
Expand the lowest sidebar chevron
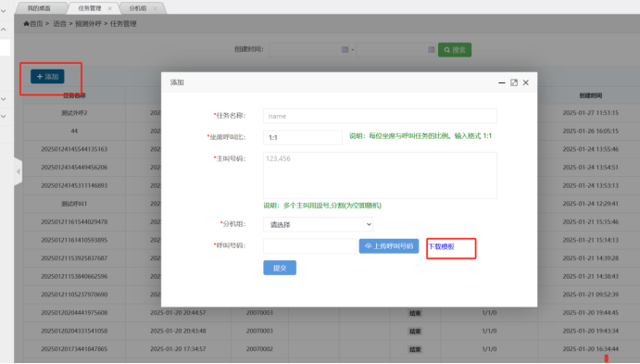click(x=4, y=117)
